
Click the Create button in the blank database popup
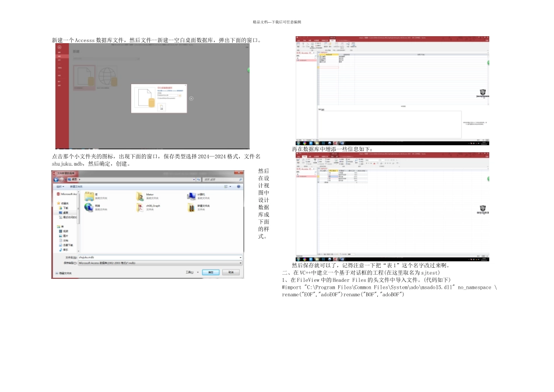pos(162,107)
